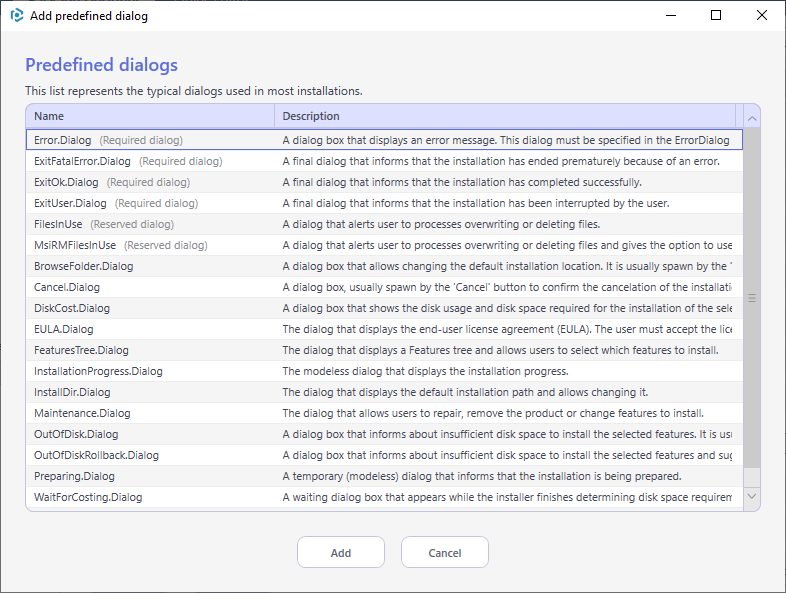
Task: Select the MsiRMFilesInUse row
Action: point(384,245)
